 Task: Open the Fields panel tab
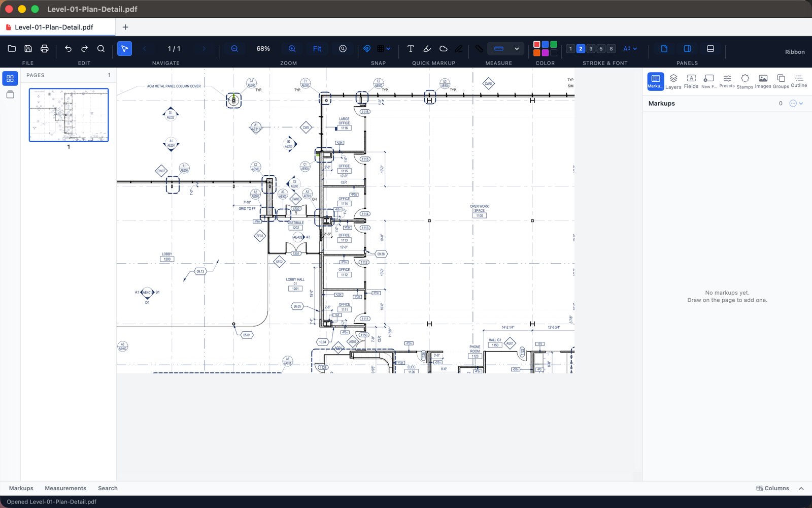[x=691, y=81]
